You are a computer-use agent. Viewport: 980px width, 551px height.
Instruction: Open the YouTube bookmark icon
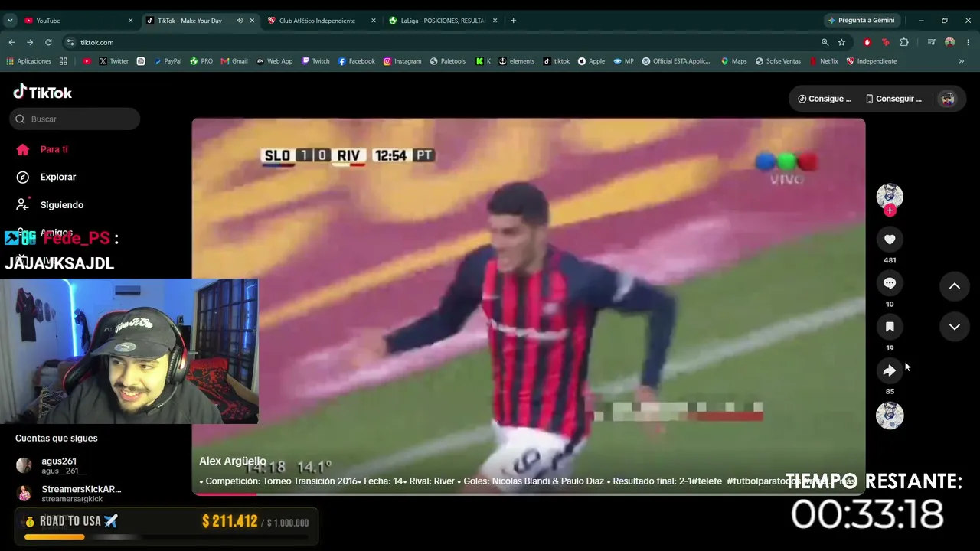(87, 61)
